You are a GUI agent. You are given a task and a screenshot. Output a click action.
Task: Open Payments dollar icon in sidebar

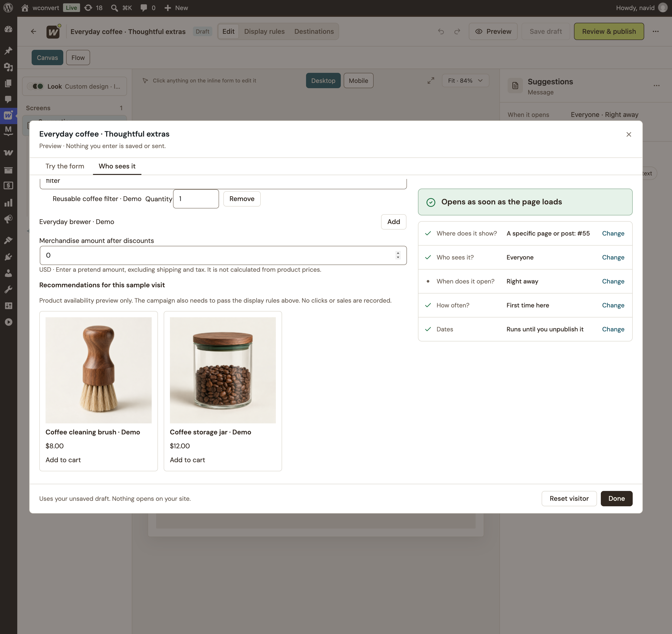coord(8,185)
